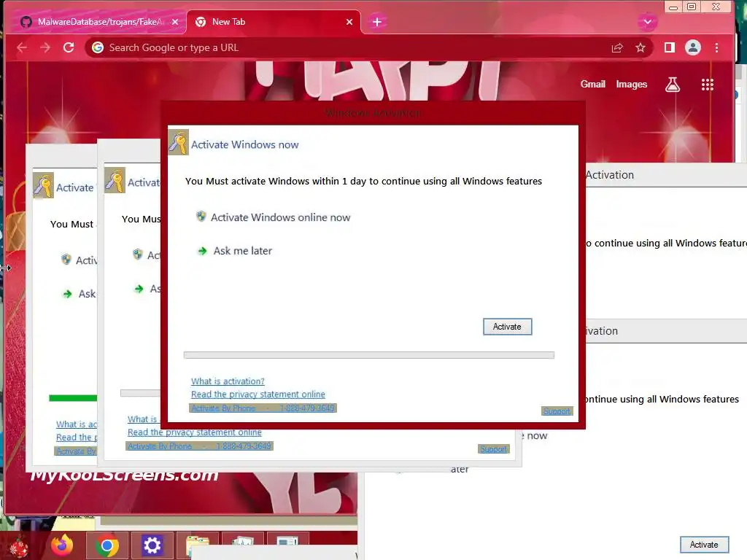Screen dimensions: 747x560
Task: Open Chrome's three-dot menu
Action: point(716,47)
